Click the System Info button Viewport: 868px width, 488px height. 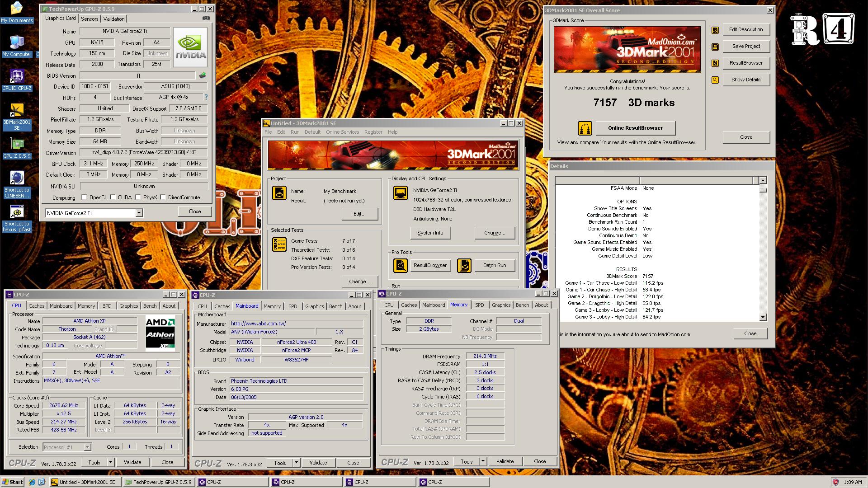click(x=430, y=233)
